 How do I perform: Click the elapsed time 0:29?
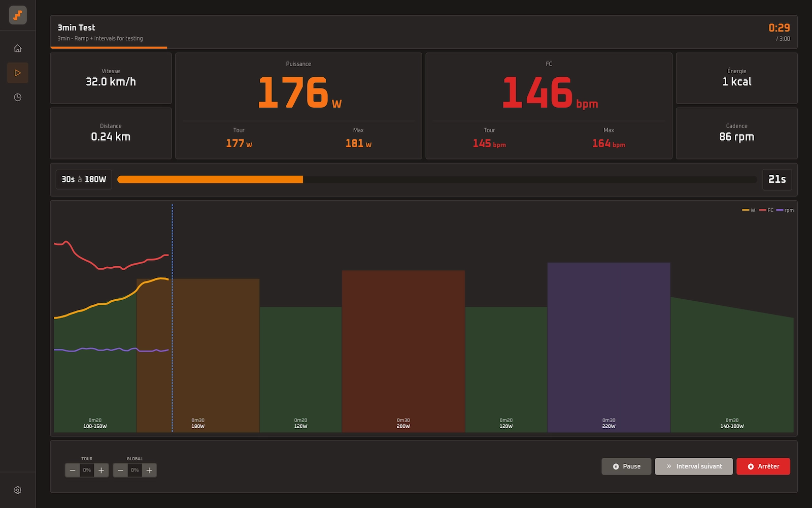pos(779,28)
